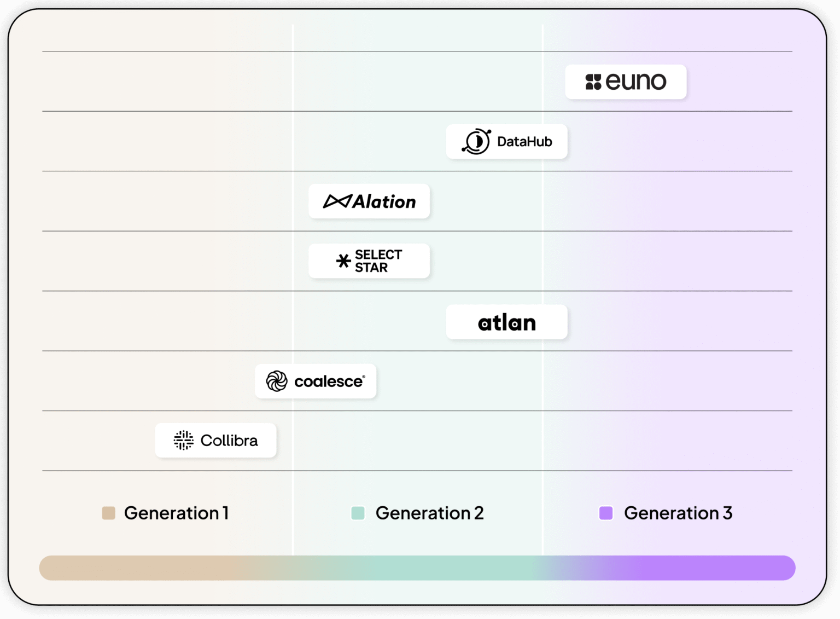Click the tan Generation 1 swatch
This screenshot has height=619, width=840.
tap(109, 513)
